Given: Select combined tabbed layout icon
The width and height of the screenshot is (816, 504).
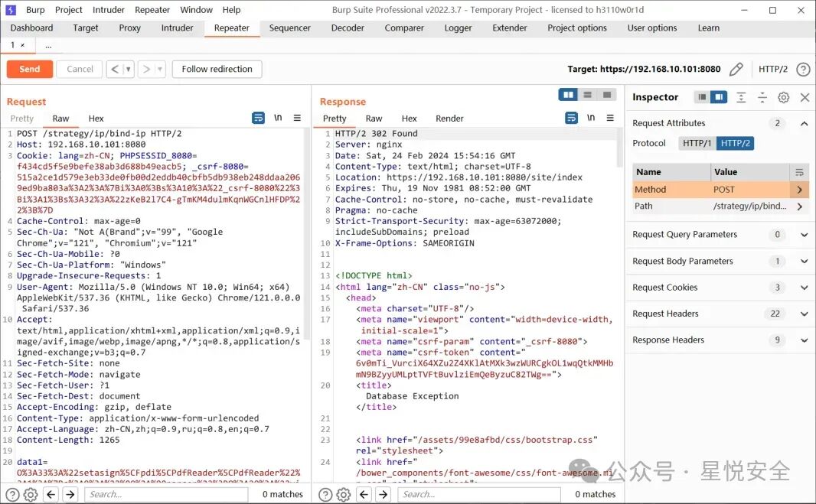Looking at the screenshot, I should point(607,95).
